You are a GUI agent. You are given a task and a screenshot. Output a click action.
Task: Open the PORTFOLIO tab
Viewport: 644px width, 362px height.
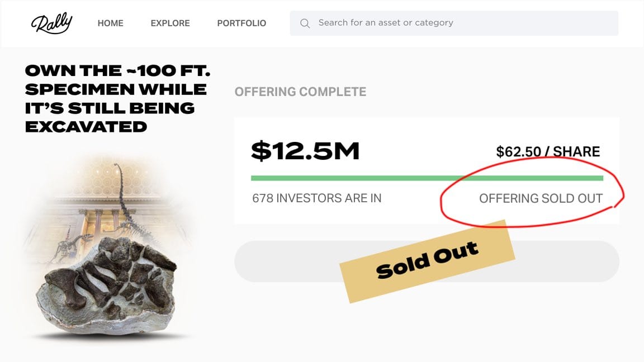pyautogui.click(x=241, y=23)
